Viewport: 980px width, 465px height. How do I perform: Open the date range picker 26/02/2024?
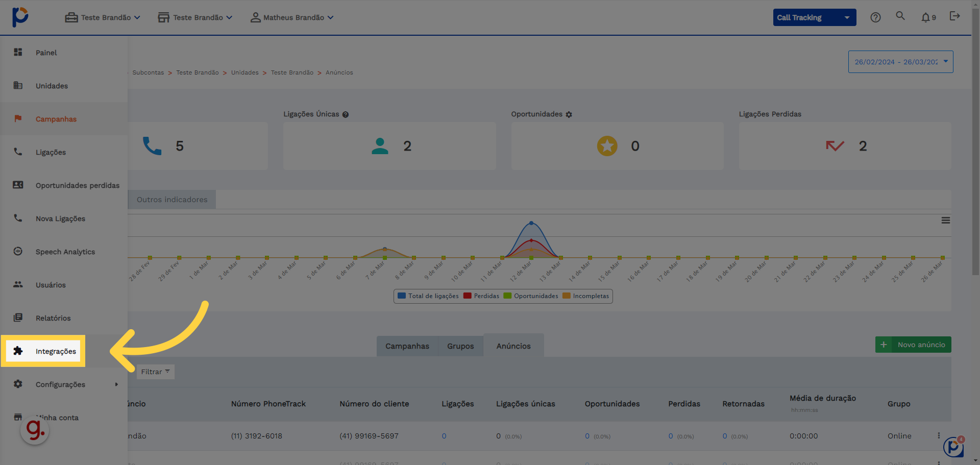[x=900, y=62]
